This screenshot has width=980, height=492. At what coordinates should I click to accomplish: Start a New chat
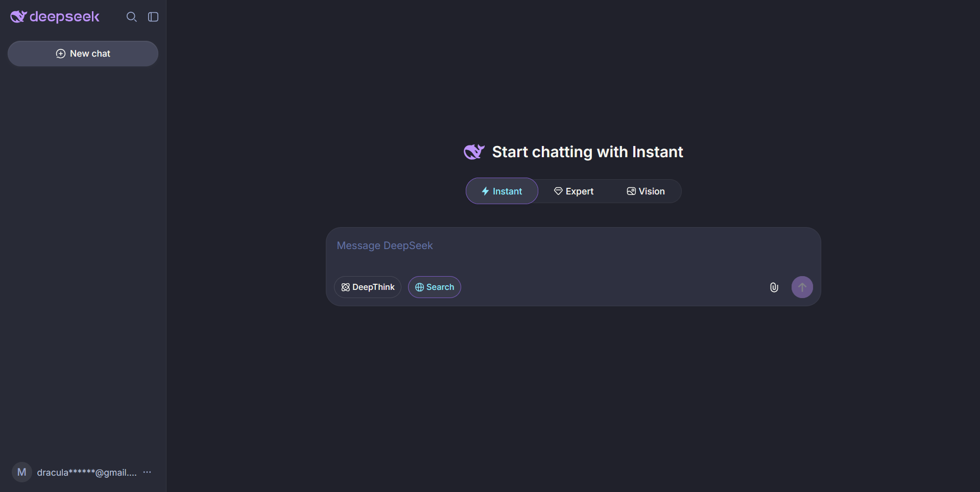click(x=83, y=54)
